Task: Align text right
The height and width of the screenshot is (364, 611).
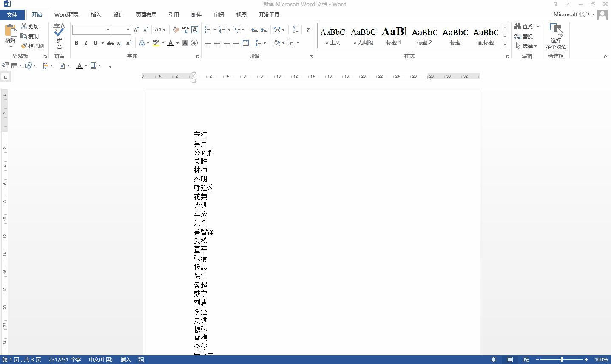Action: 227,43
